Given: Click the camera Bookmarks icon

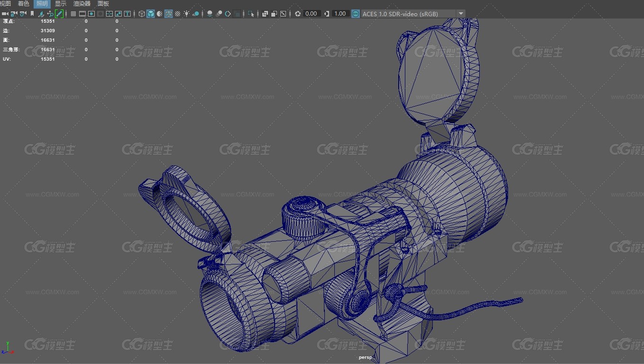Looking at the screenshot, I should (x=32, y=14).
